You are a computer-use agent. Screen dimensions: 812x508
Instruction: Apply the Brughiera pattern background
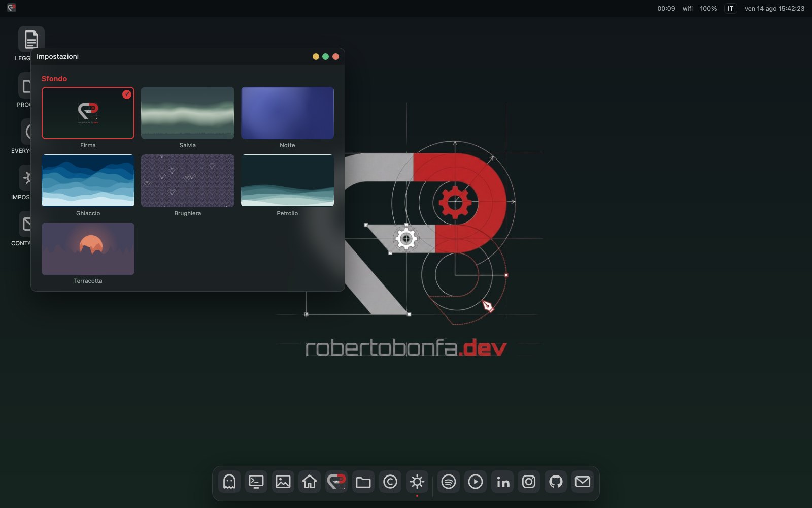pyautogui.click(x=188, y=180)
